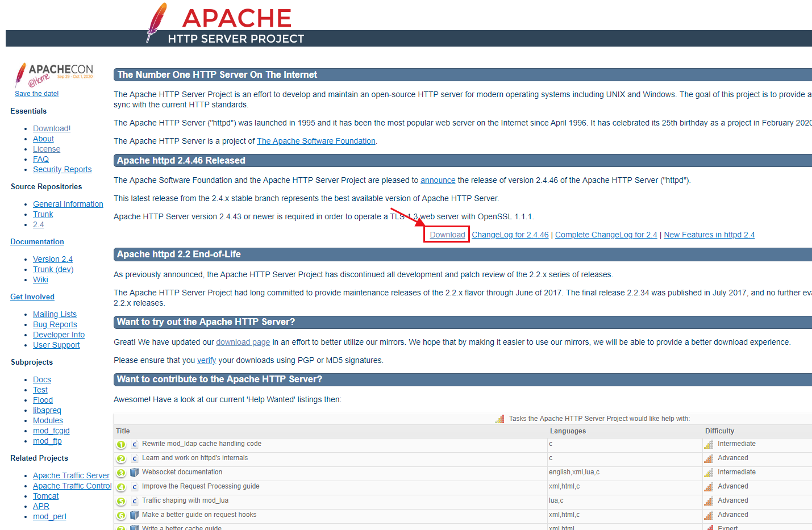Open the 'Save the date!' link
The width and height of the screenshot is (812, 530).
coord(36,94)
